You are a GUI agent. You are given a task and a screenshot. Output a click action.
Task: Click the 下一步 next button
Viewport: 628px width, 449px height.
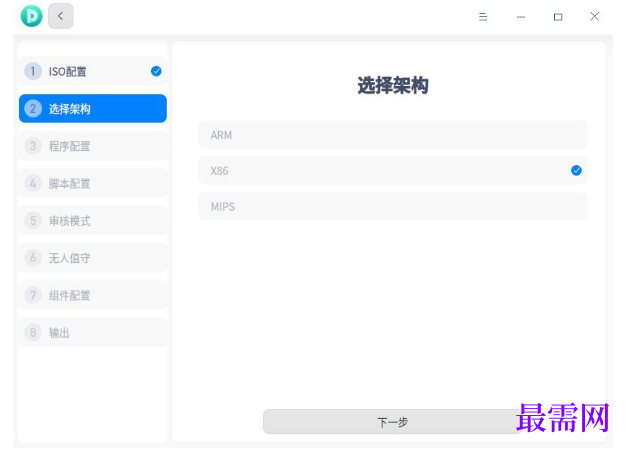pos(392,422)
